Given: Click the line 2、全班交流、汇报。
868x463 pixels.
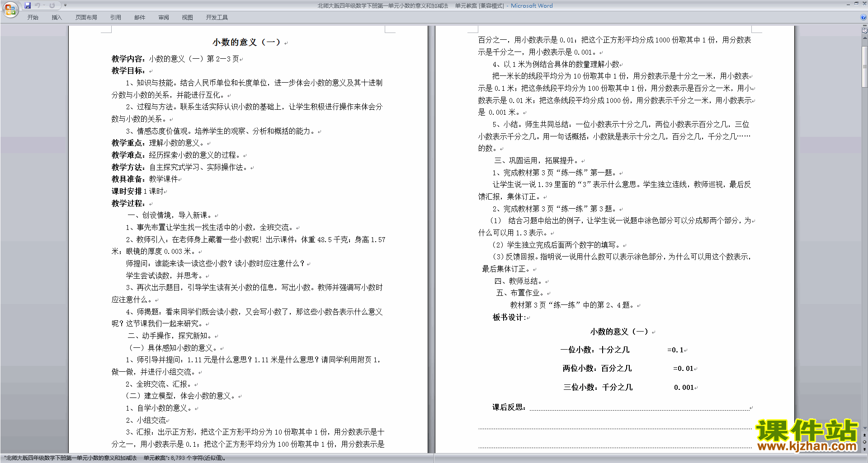Looking at the screenshot, I should point(160,384).
